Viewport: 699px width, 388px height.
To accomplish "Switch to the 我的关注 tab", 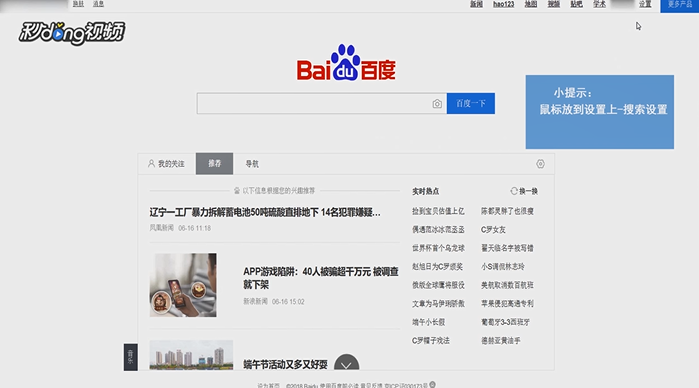I will coord(166,164).
